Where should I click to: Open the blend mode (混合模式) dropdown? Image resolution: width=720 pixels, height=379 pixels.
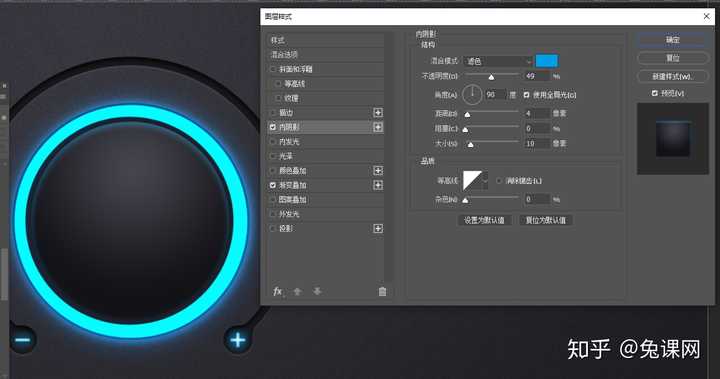point(498,61)
